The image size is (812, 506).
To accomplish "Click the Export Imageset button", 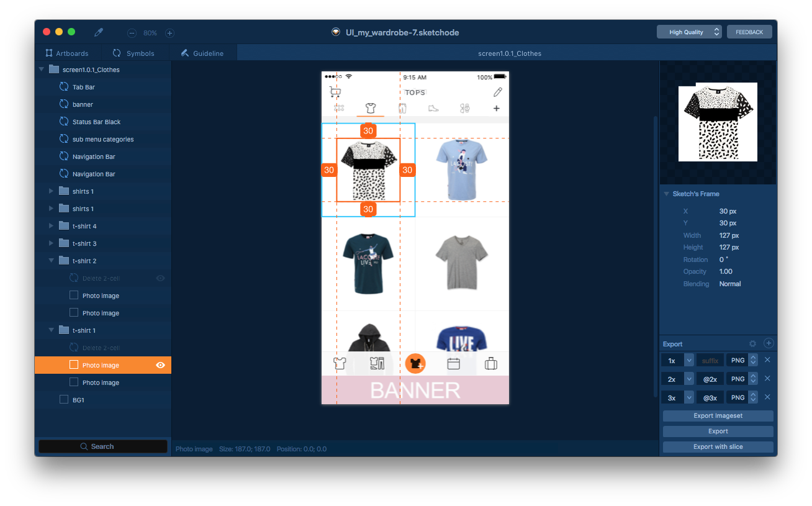I will [x=718, y=416].
